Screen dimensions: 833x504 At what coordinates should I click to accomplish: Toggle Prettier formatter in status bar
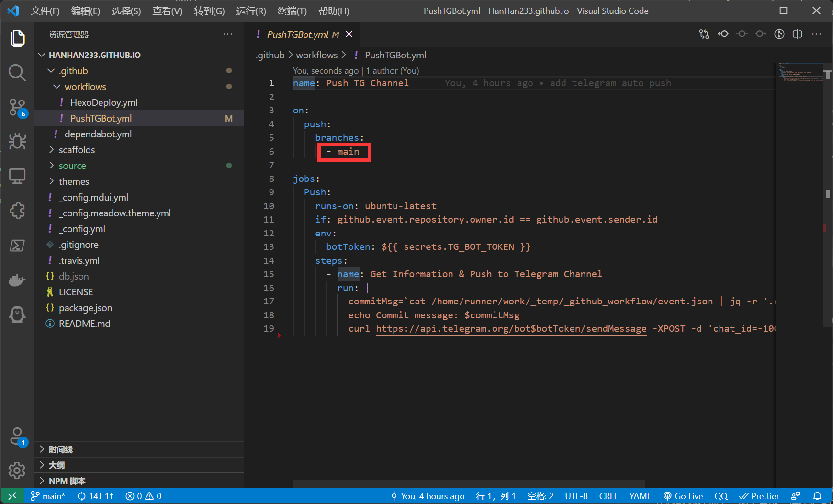[759, 496]
